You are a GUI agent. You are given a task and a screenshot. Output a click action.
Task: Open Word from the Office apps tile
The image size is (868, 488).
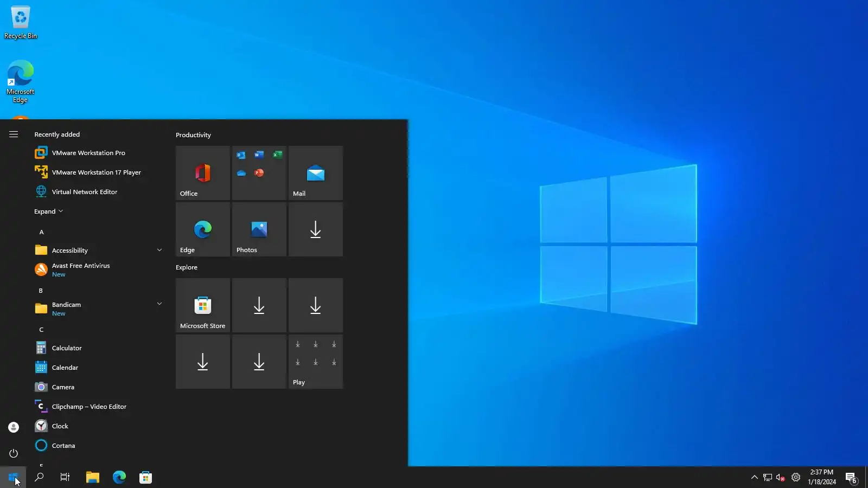pyautogui.click(x=259, y=155)
